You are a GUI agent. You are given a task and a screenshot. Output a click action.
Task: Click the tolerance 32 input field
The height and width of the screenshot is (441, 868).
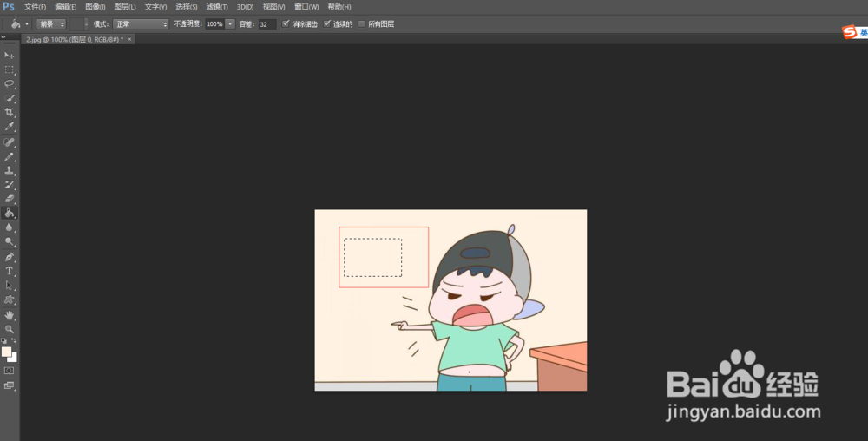[267, 23]
